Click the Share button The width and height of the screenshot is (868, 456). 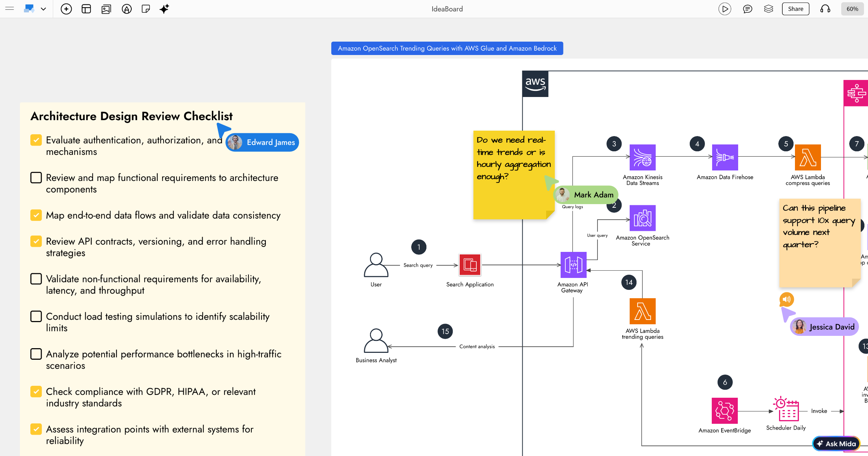796,9
